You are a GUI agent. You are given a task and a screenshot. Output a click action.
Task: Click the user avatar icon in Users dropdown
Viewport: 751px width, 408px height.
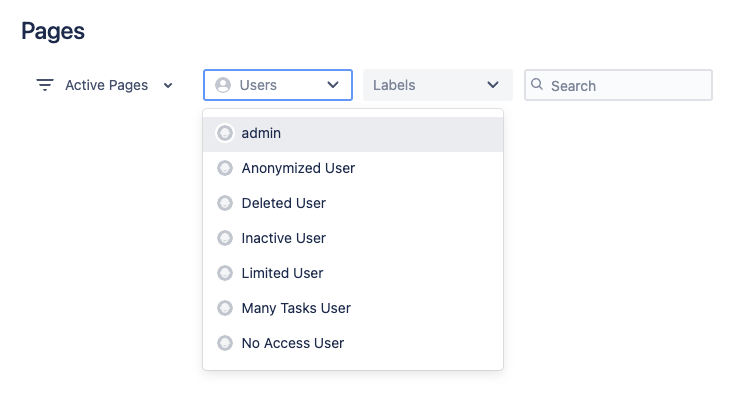point(223,85)
